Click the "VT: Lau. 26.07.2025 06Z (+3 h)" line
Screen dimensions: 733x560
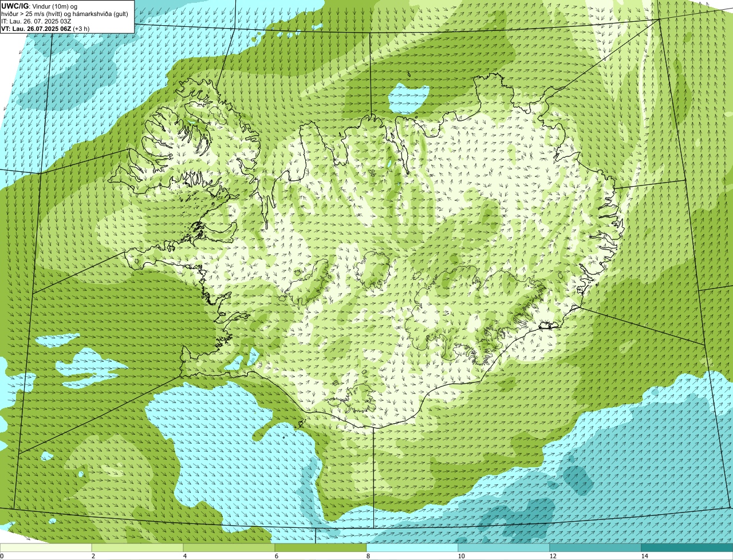tap(45, 29)
